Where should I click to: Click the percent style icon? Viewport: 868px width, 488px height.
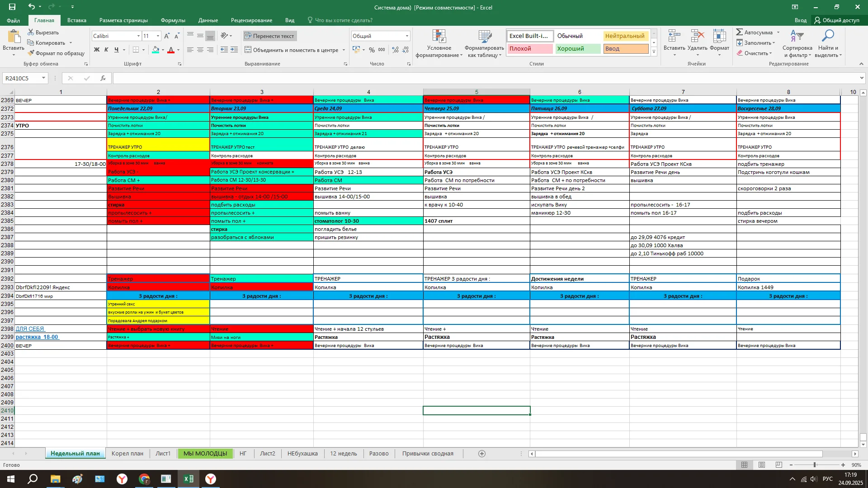click(x=372, y=50)
